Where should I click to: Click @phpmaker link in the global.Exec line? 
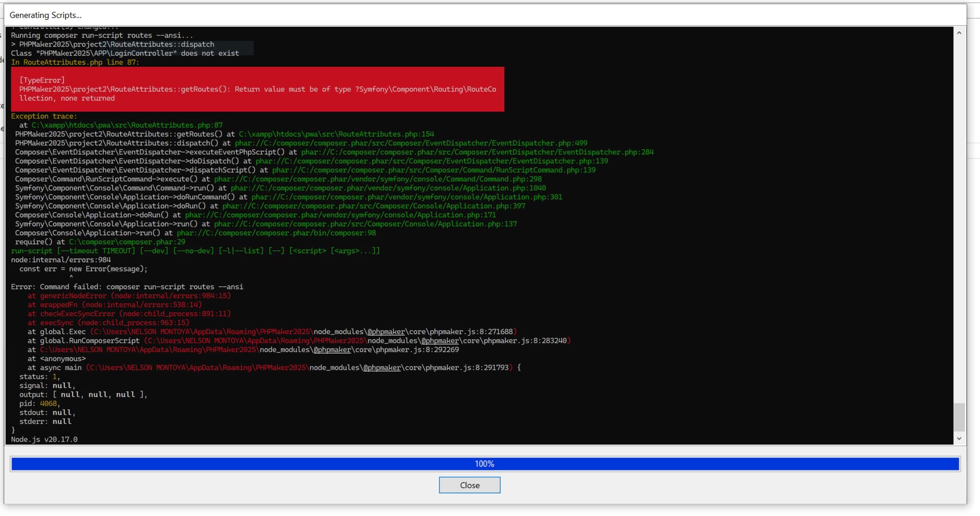[x=386, y=332]
